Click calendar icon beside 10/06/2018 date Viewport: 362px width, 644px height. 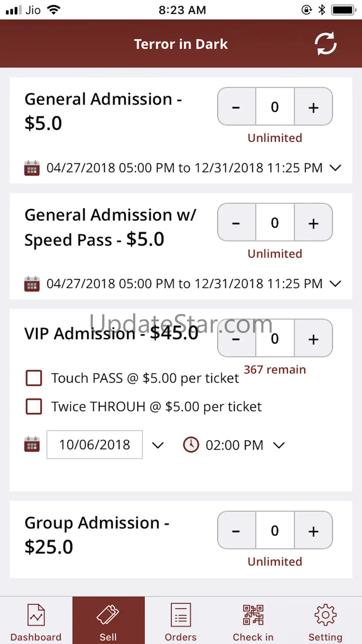[x=32, y=445]
